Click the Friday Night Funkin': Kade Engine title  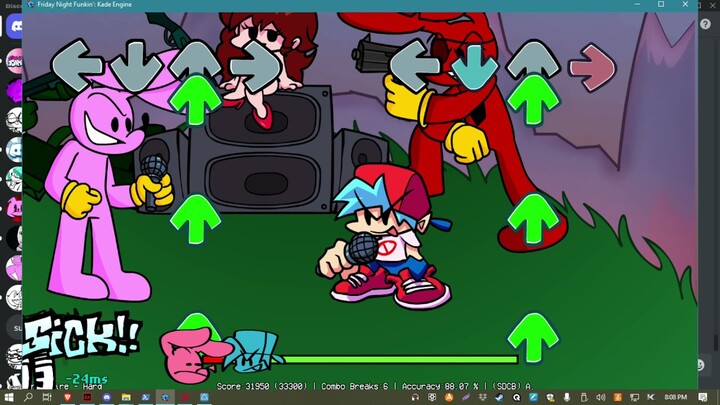(84, 4)
